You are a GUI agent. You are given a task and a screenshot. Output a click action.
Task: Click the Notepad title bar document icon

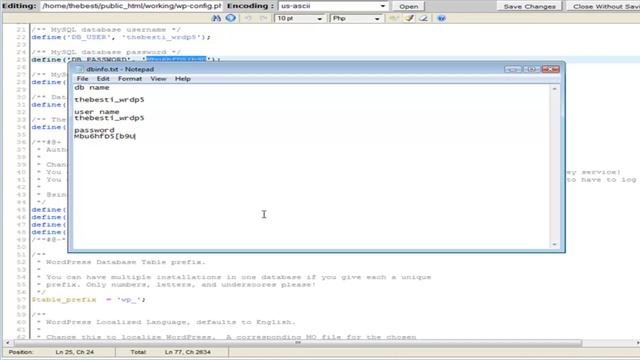pos(80,69)
